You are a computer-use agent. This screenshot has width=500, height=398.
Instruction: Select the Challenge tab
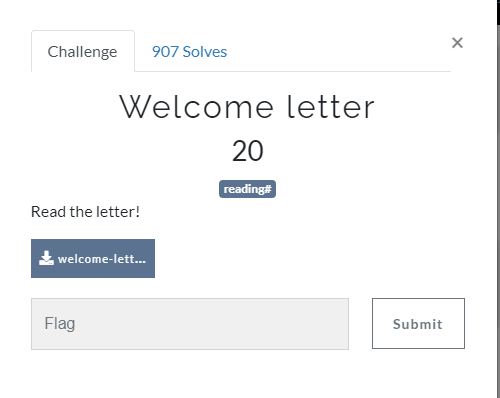click(83, 51)
